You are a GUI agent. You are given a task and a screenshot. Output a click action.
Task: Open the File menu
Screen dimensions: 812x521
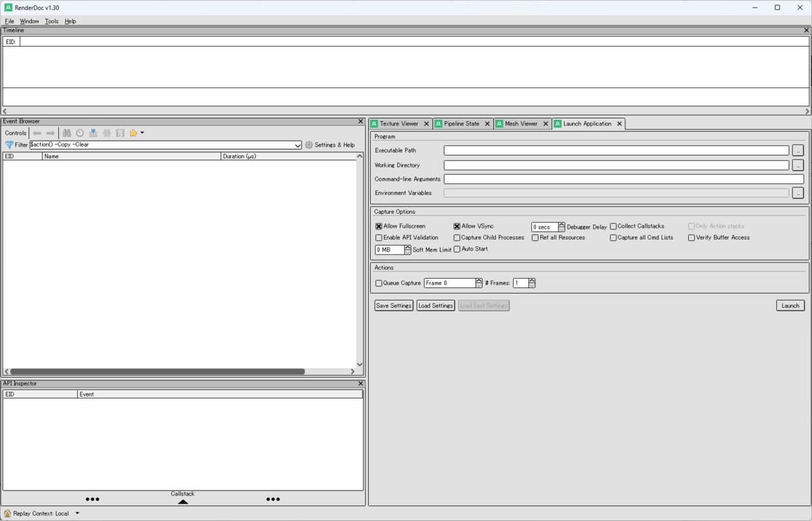[9, 21]
